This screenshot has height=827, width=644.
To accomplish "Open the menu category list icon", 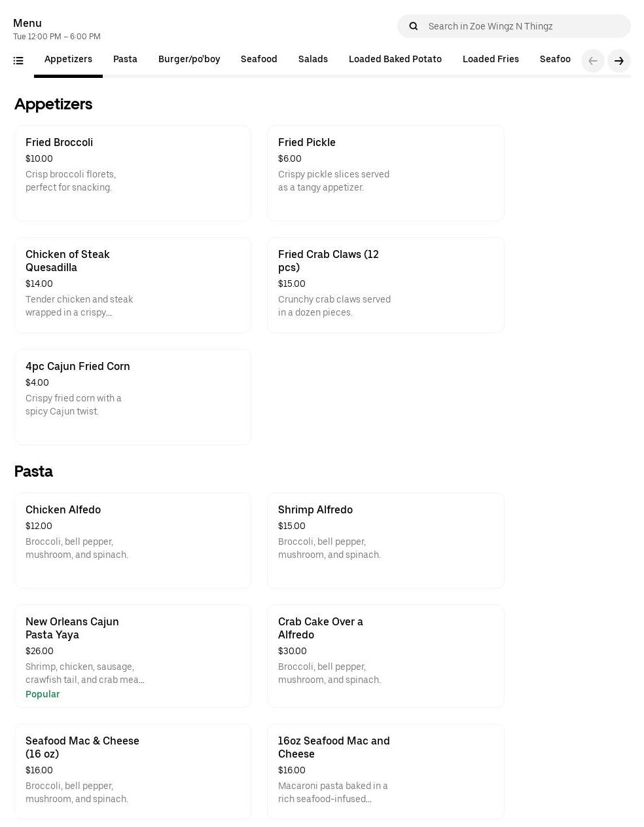I will 18,61.
